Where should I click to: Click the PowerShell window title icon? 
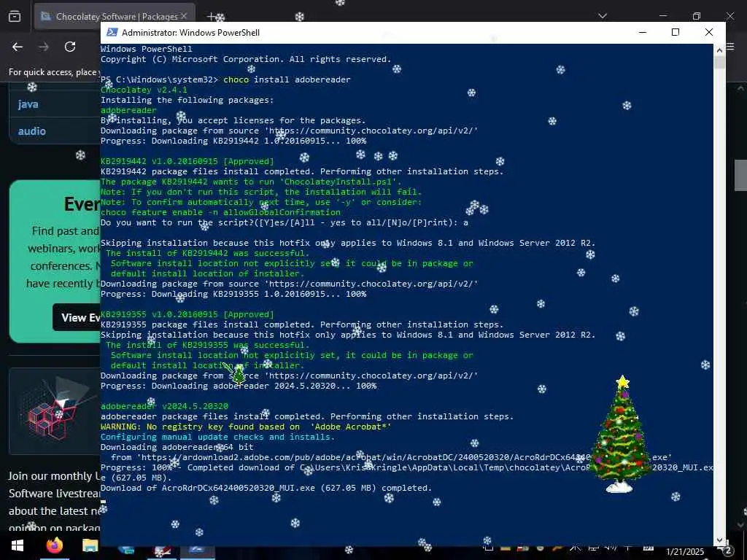pyautogui.click(x=112, y=32)
